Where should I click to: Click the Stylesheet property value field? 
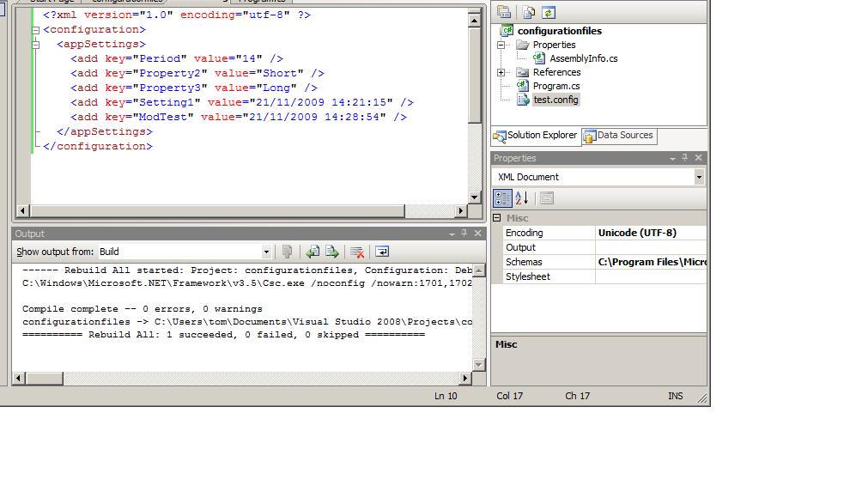652,276
